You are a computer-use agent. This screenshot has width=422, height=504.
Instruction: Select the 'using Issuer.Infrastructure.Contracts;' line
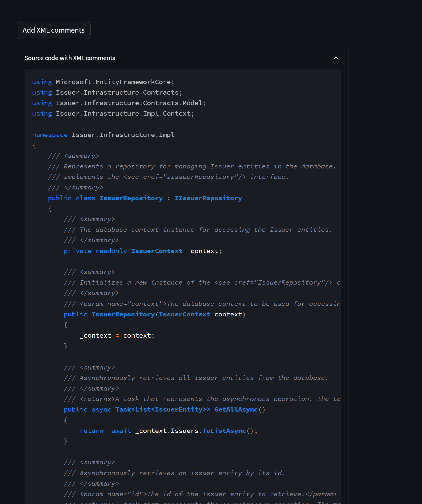(x=107, y=92)
